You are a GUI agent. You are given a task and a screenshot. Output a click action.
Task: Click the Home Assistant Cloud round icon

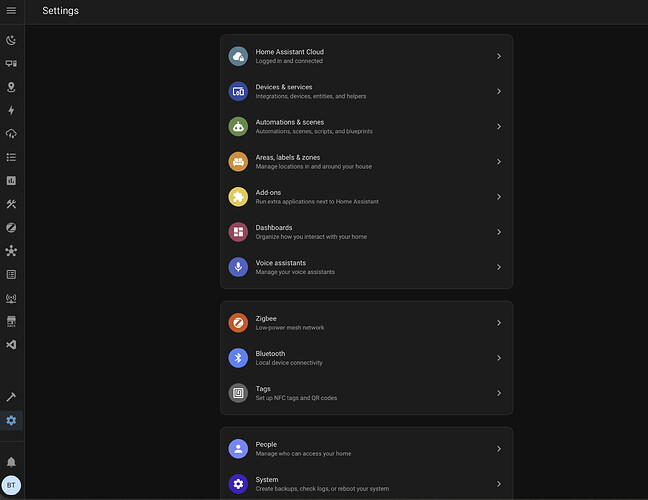click(x=238, y=56)
